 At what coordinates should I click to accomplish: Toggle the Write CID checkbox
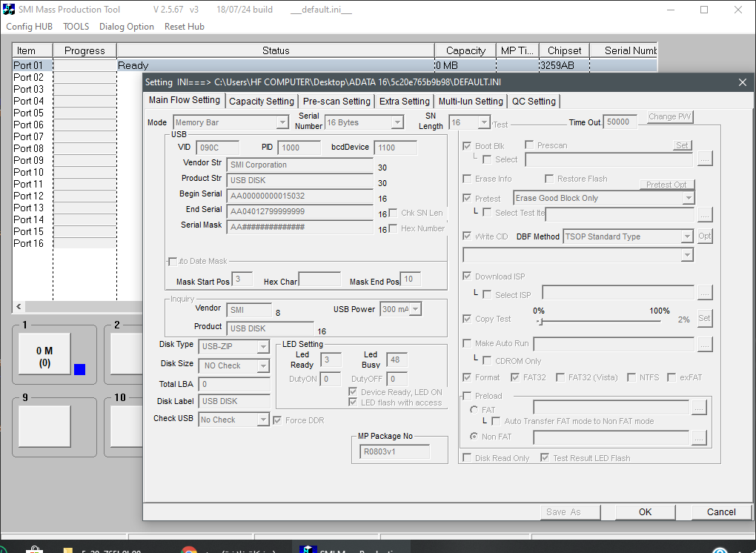point(467,236)
